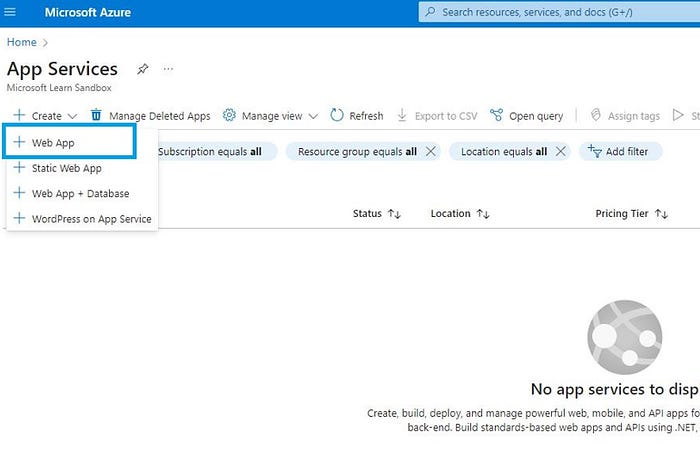Click the Refresh circular arrow icon
700x464 pixels.
(x=337, y=115)
